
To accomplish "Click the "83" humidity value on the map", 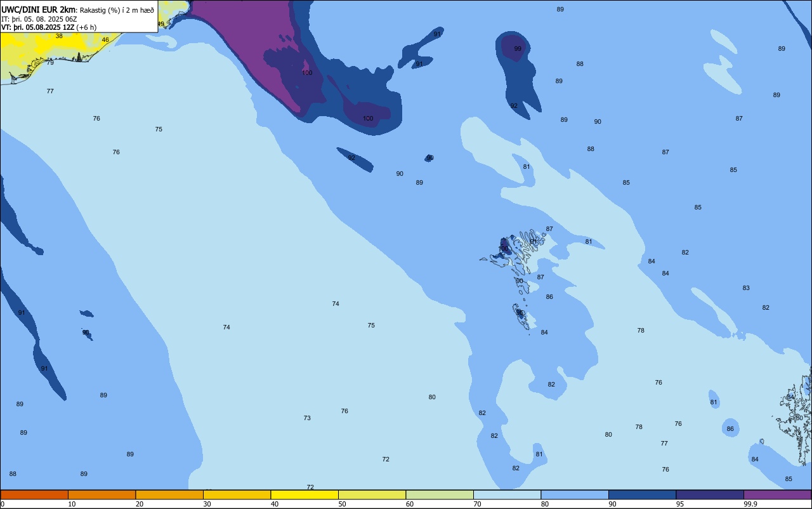I will pos(746,288).
